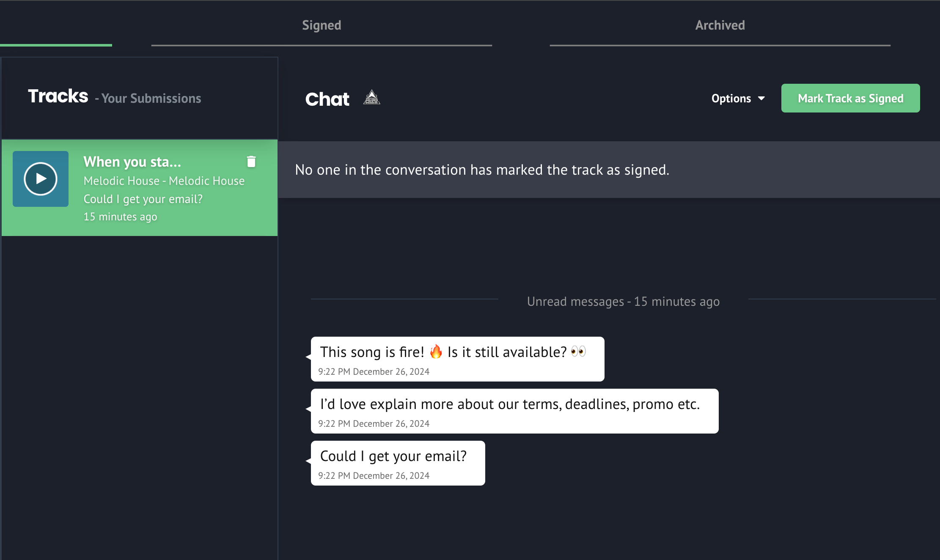Click the eyes emoji in the first message
This screenshot has height=560, width=940.
pos(578,351)
